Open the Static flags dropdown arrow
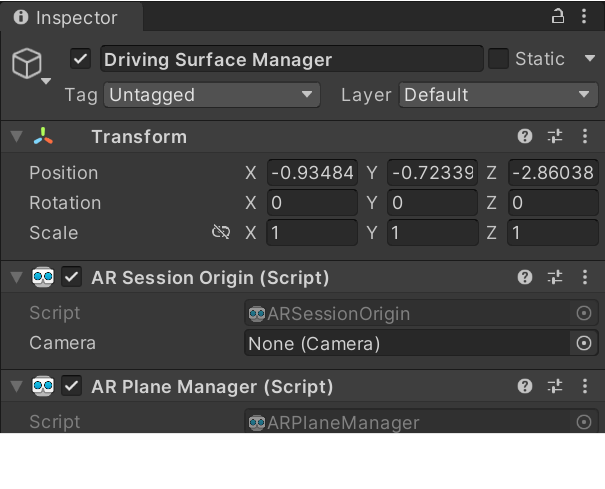The width and height of the screenshot is (605, 489). tap(589, 59)
